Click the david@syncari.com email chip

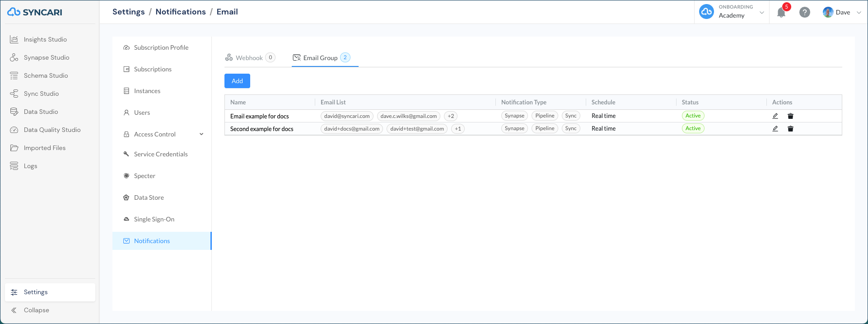(347, 116)
